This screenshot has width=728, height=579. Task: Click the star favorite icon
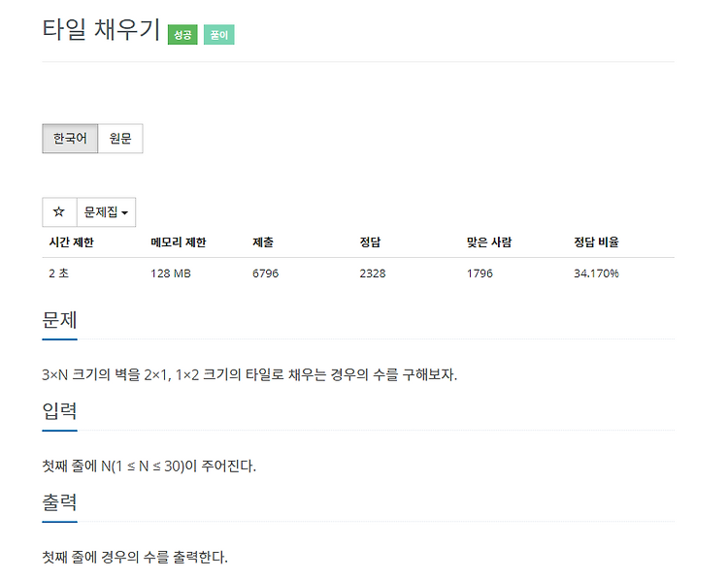coord(59,212)
